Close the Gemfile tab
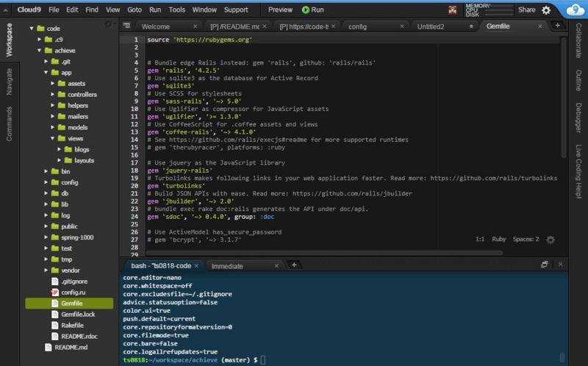Image resolution: width=588 pixels, height=366 pixels. 540,26
